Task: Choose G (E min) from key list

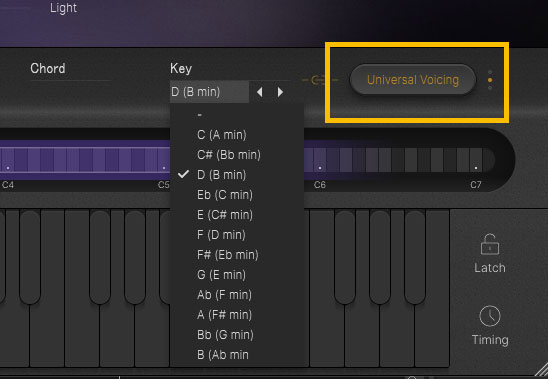Action: (x=237, y=274)
